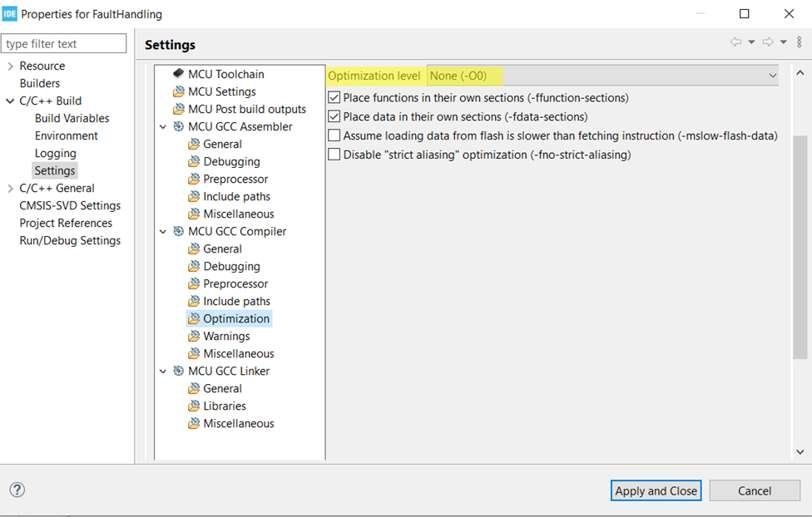Expand the Resource tree node
Image resolution: width=812 pixels, height=517 pixels.
pos(10,66)
